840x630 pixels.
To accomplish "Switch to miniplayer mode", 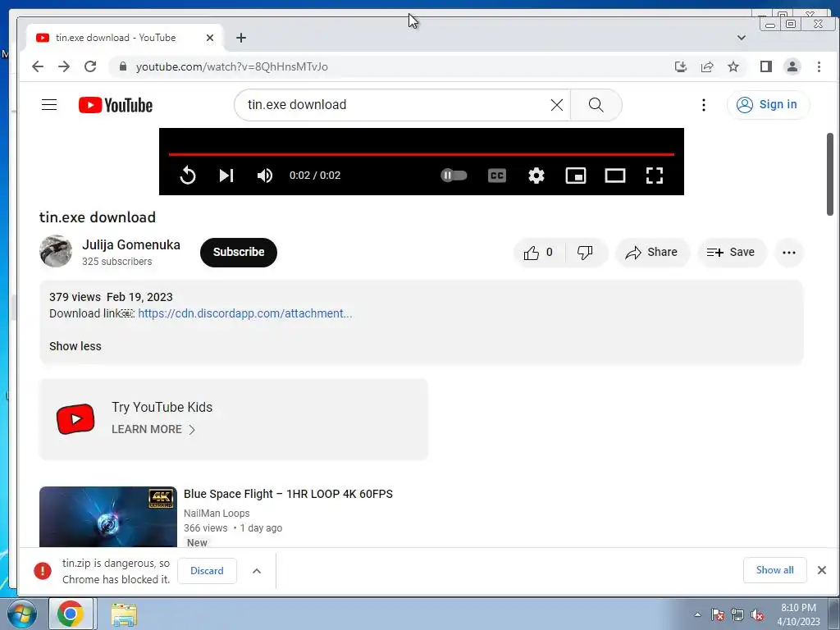I will [x=576, y=176].
